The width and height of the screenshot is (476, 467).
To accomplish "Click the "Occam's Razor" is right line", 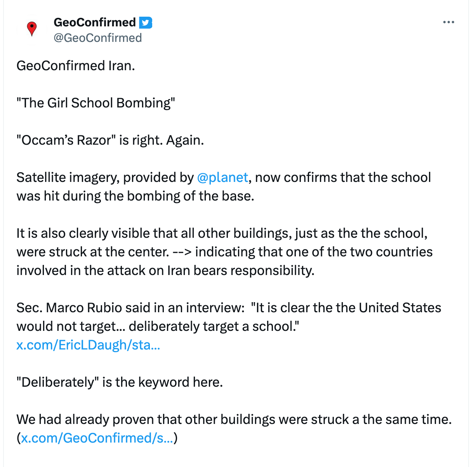I will coord(110,140).
